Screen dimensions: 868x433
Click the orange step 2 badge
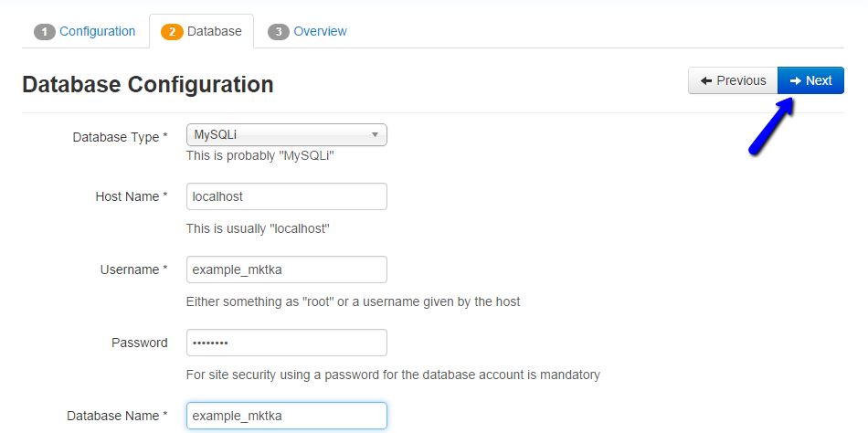point(172,32)
